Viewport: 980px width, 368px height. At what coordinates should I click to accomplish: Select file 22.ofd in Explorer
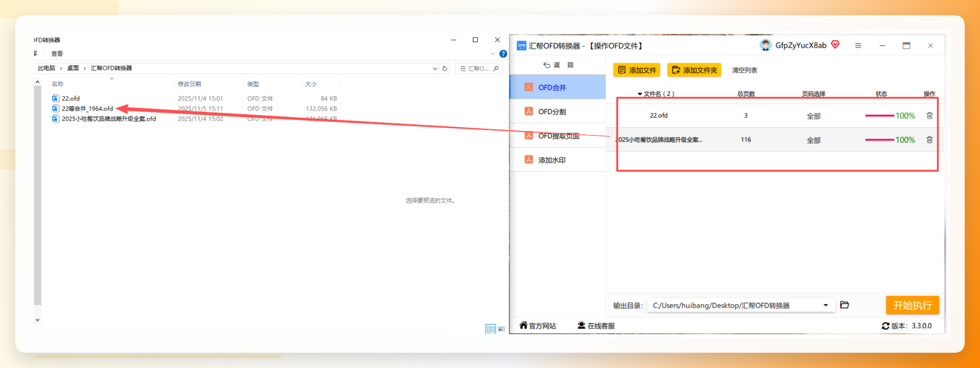70,98
